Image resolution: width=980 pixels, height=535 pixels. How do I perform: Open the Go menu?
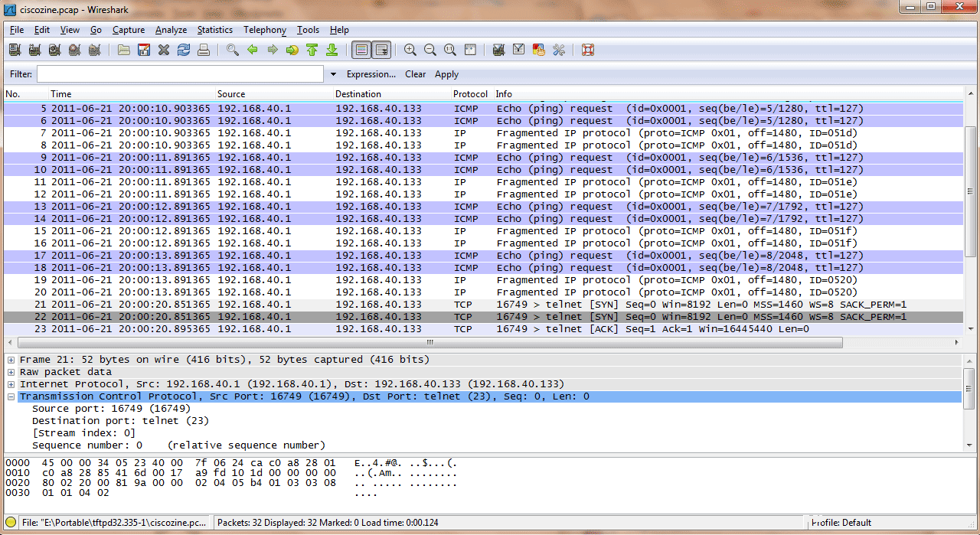(x=96, y=30)
